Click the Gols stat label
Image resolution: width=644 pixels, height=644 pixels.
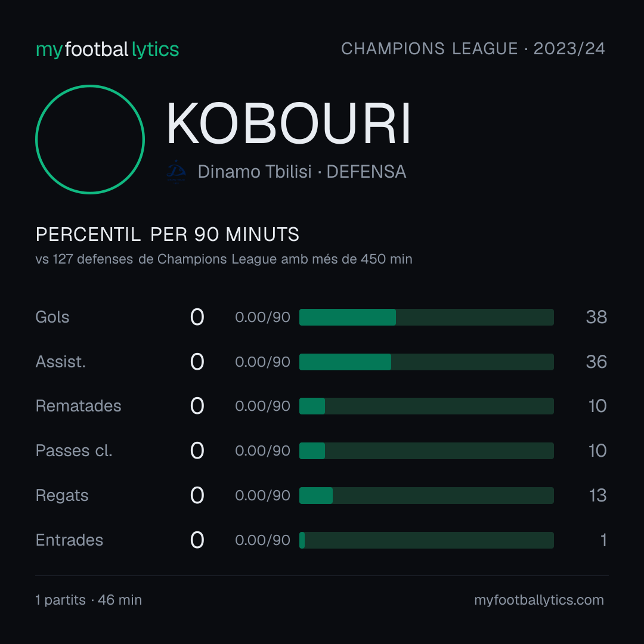52,317
